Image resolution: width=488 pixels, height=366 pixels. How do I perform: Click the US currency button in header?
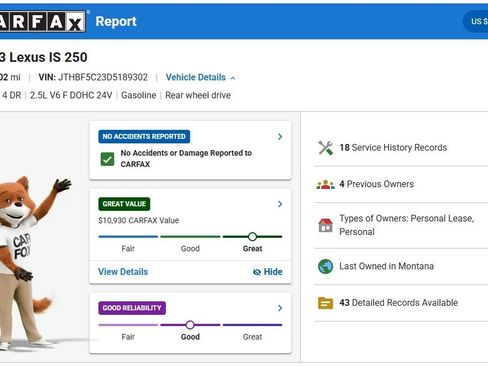[x=476, y=21]
